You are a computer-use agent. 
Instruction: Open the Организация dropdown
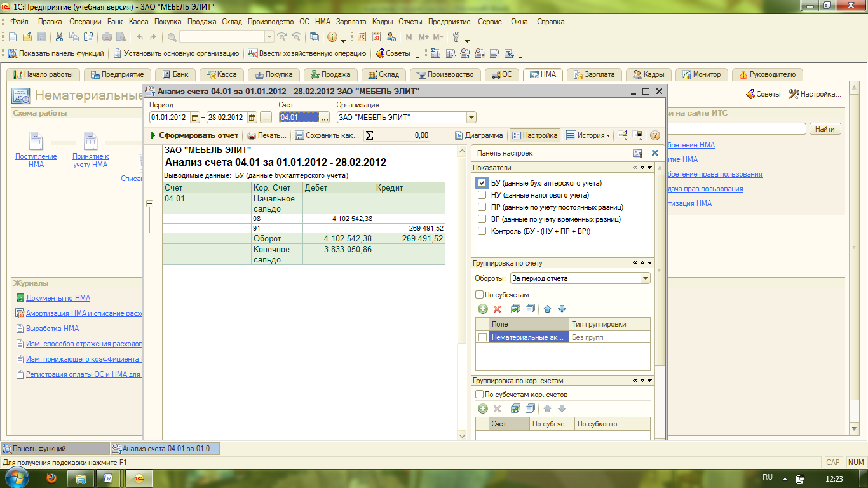click(x=471, y=118)
